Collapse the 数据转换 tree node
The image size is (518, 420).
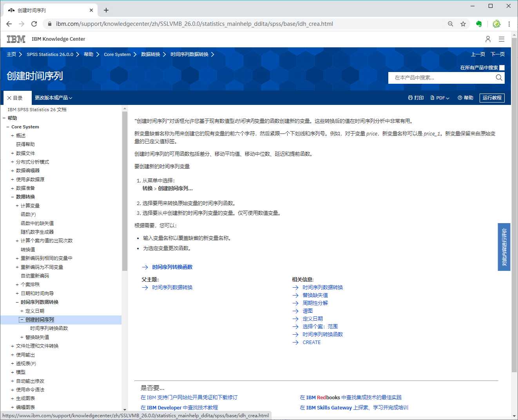click(x=12, y=197)
